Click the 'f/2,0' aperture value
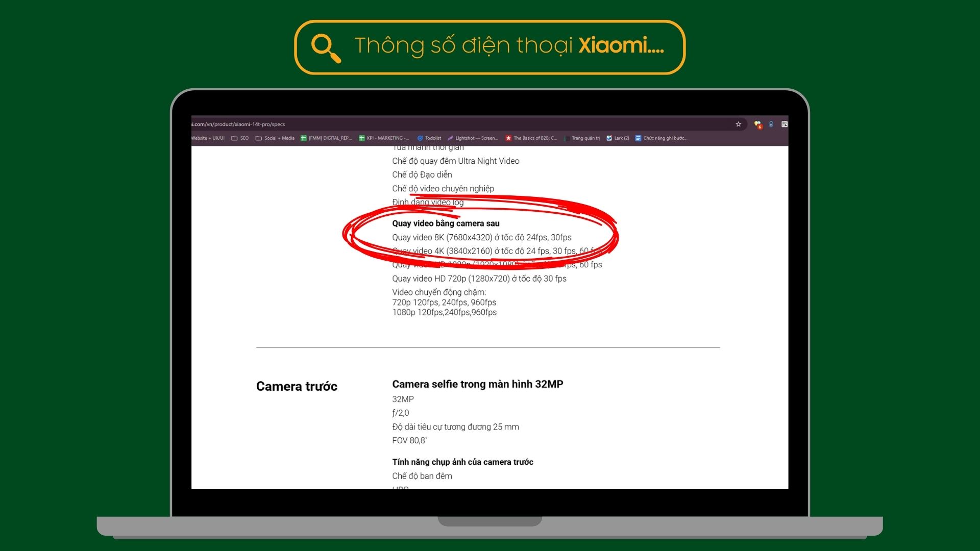 [x=401, y=413]
